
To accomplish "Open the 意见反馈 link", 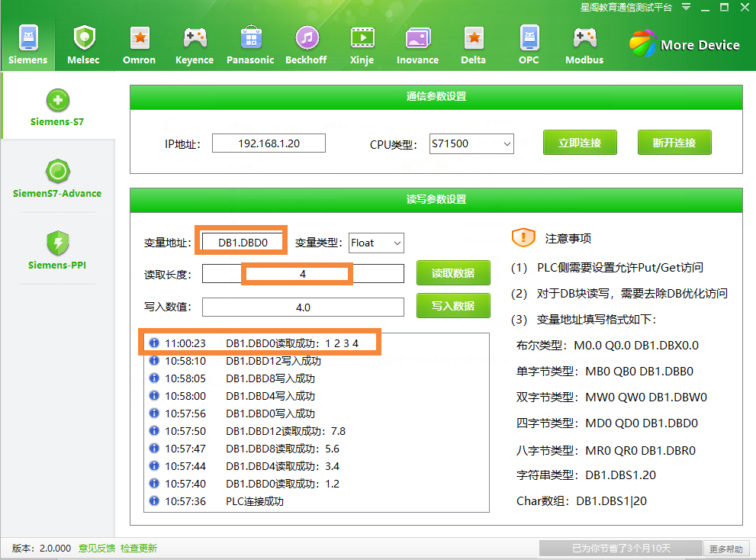I will coord(97,548).
